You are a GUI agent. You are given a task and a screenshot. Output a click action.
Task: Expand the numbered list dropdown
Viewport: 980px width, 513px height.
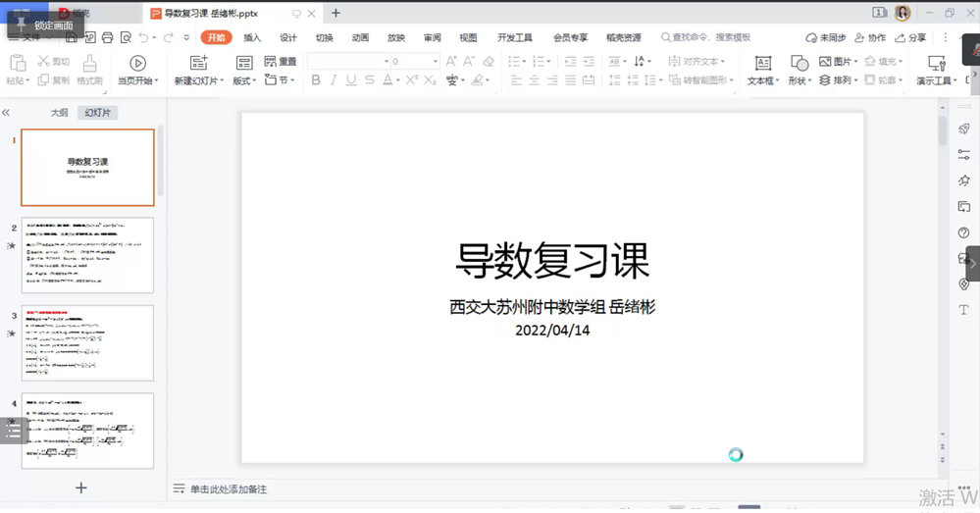(x=548, y=61)
